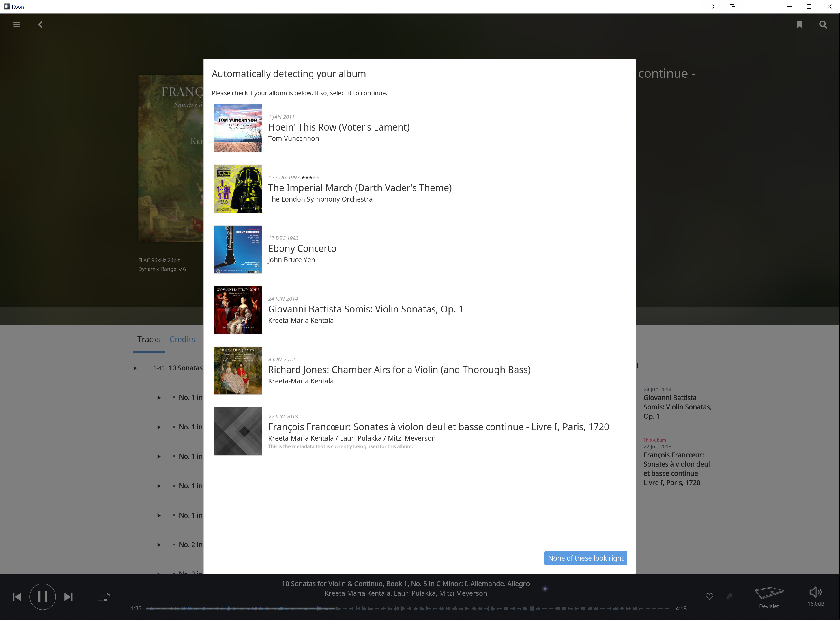Choose Giovanni Battista Somis Violin Sonatas result

coord(419,310)
